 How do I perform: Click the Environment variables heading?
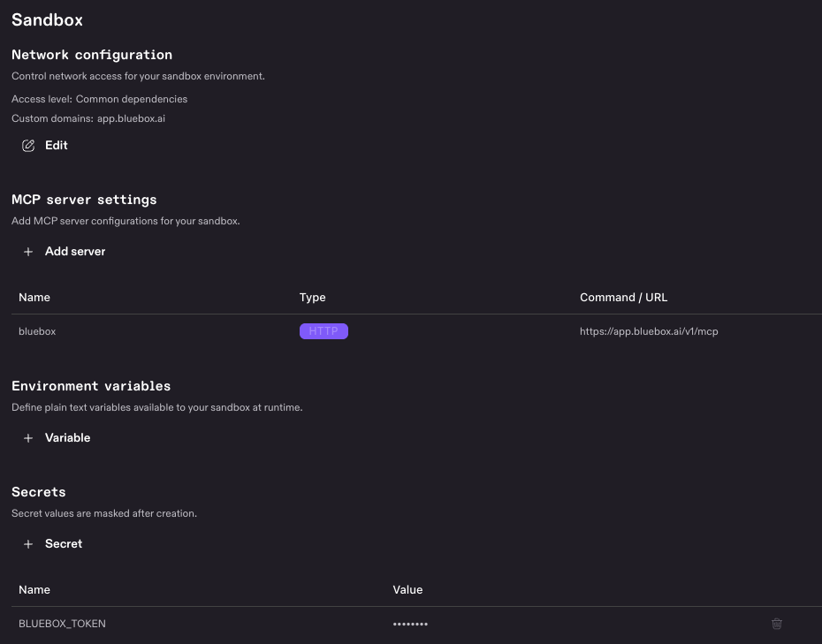[x=91, y=386]
